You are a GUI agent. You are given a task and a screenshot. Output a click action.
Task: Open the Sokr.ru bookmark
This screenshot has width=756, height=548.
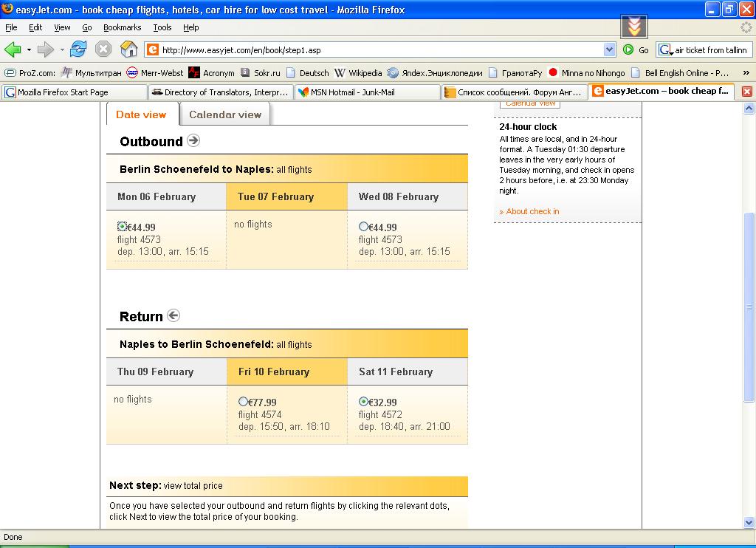261,73
